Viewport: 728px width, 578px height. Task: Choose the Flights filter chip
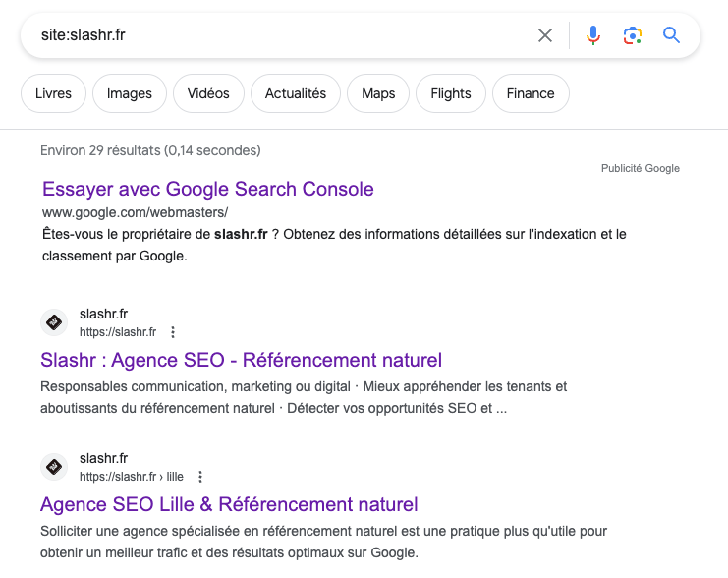pos(451,94)
